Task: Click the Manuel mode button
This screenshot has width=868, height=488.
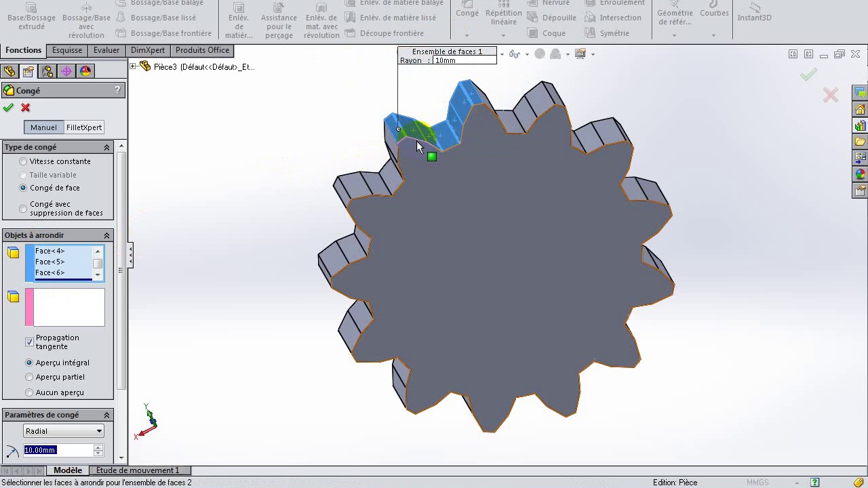Action: click(x=43, y=127)
